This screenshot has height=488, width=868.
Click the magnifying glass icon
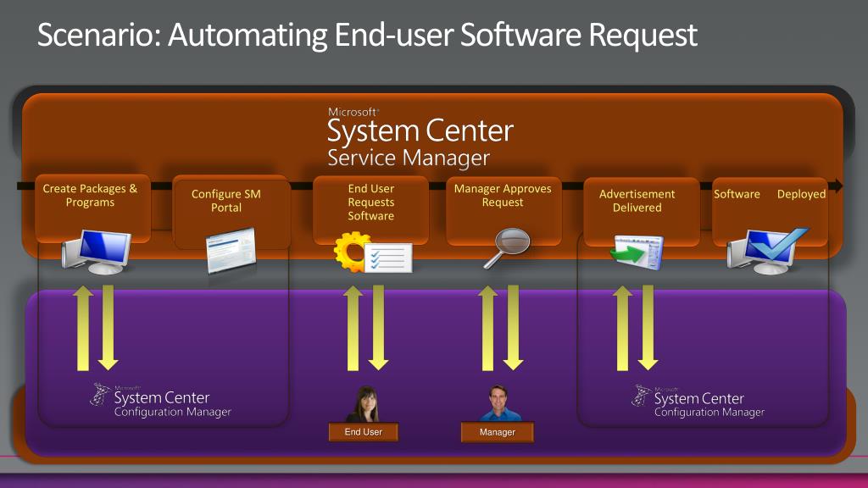[x=507, y=248]
